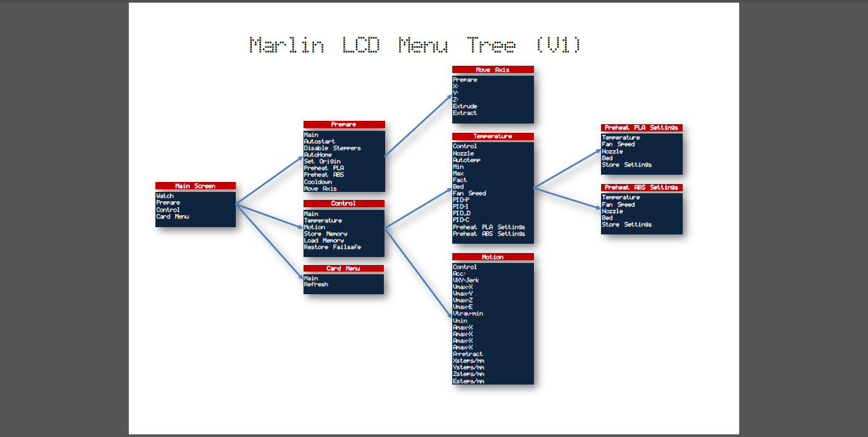The width and height of the screenshot is (868, 437).
Task: Click the red "Preheat PLA Settings" box header
Action: [x=642, y=128]
